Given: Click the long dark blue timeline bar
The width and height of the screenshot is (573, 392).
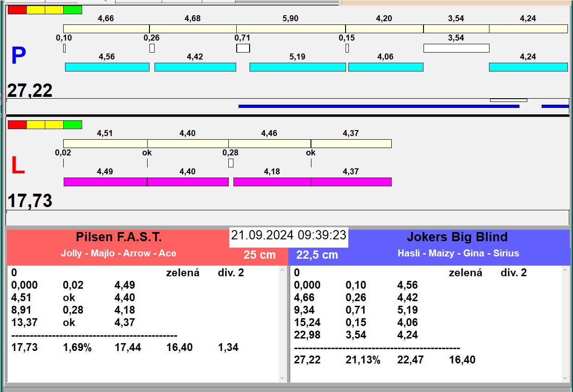Looking at the screenshot, I should [378, 106].
